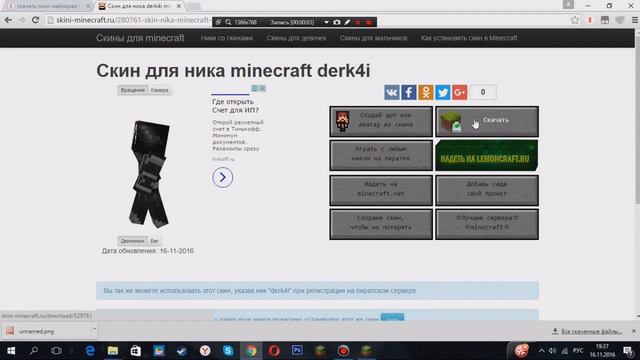The width and height of the screenshot is (640, 360).
Task: Open the recorder toolbar dropdown arrow
Action: click(x=327, y=22)
